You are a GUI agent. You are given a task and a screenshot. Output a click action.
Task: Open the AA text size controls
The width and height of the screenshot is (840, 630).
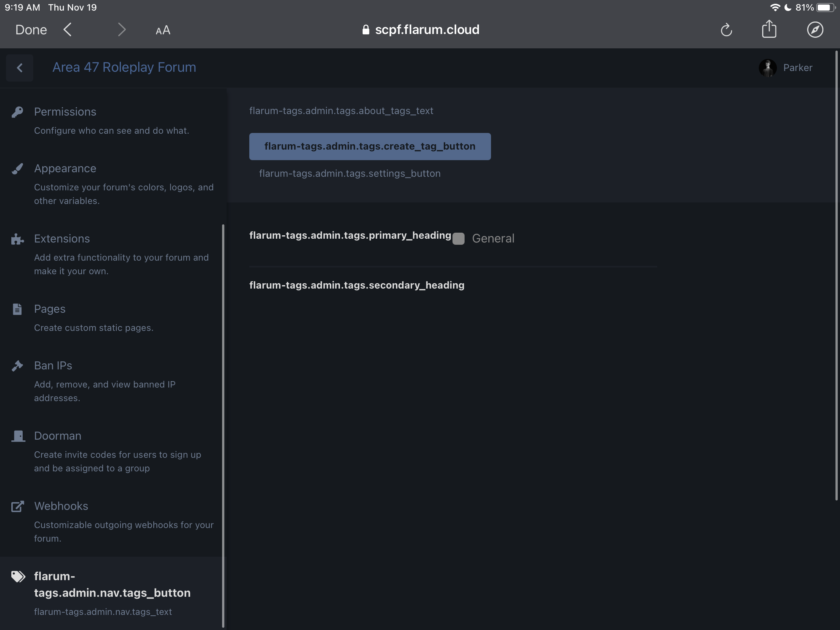tap(162, 30)
